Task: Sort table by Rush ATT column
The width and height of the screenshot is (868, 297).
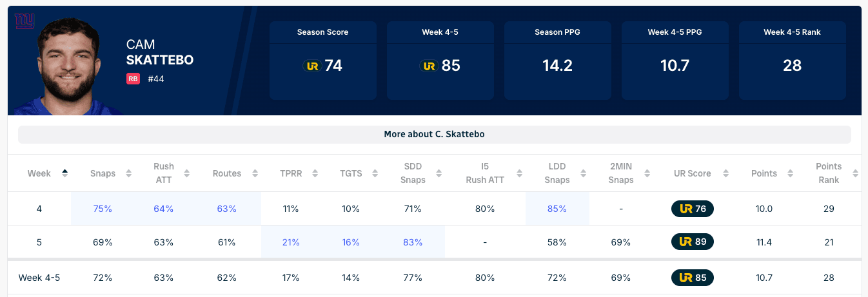Action: (x=164, y=173)
